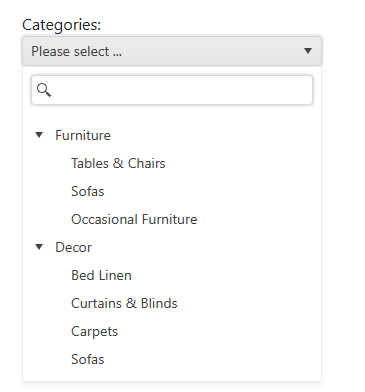Click the 'Categories:' field label
Viewport: 365px width, 392px height.
tap(62, 25)
